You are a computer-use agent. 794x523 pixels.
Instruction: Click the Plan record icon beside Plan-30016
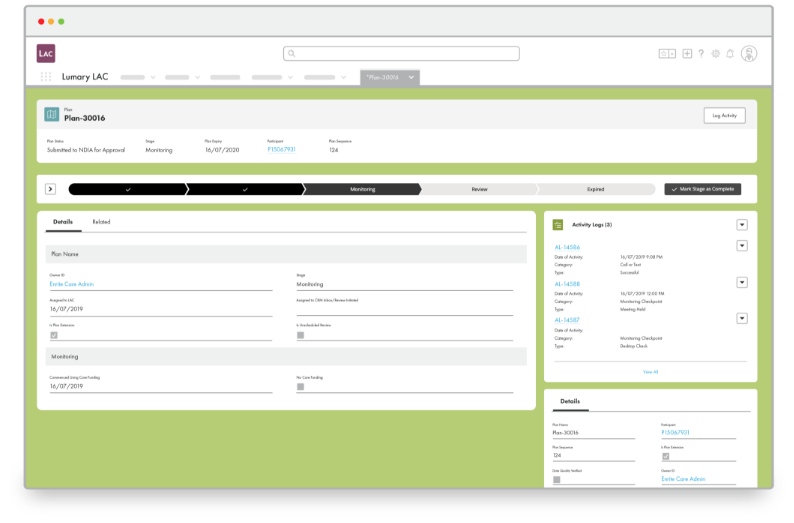point(52,114)
